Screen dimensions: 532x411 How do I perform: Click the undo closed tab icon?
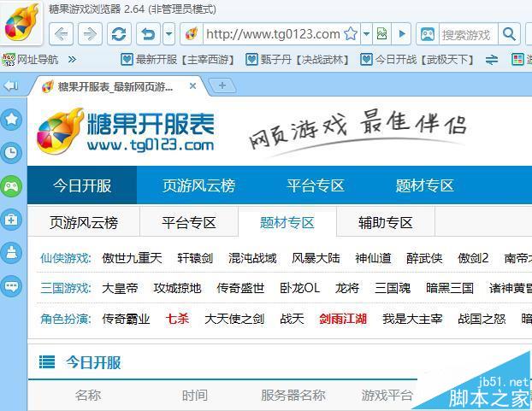(148, 34)
